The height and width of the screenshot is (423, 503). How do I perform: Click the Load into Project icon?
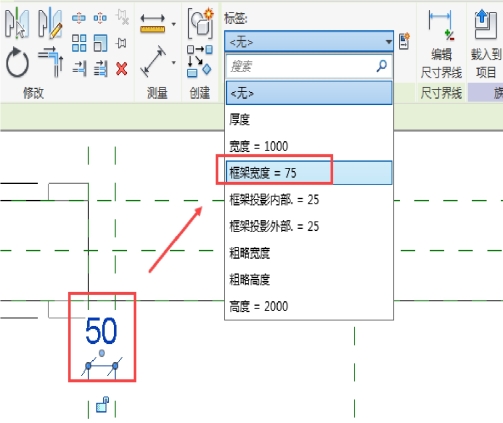[x=485, y=24]
